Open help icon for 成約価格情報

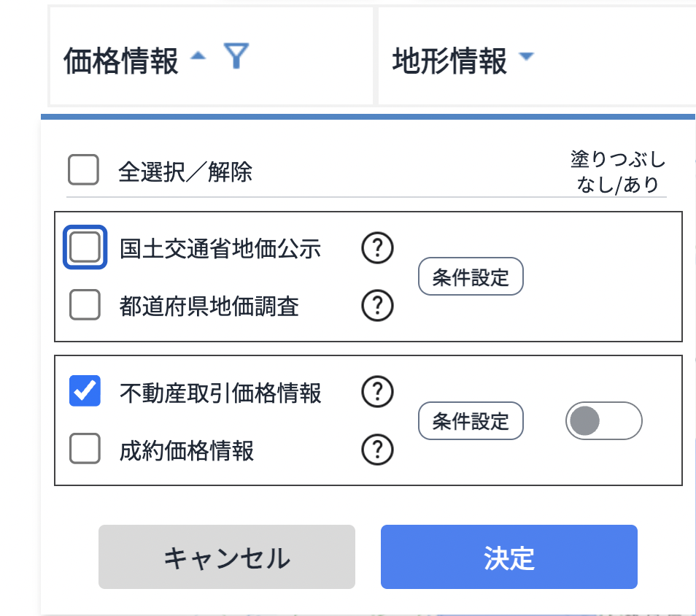coord(377,450)
